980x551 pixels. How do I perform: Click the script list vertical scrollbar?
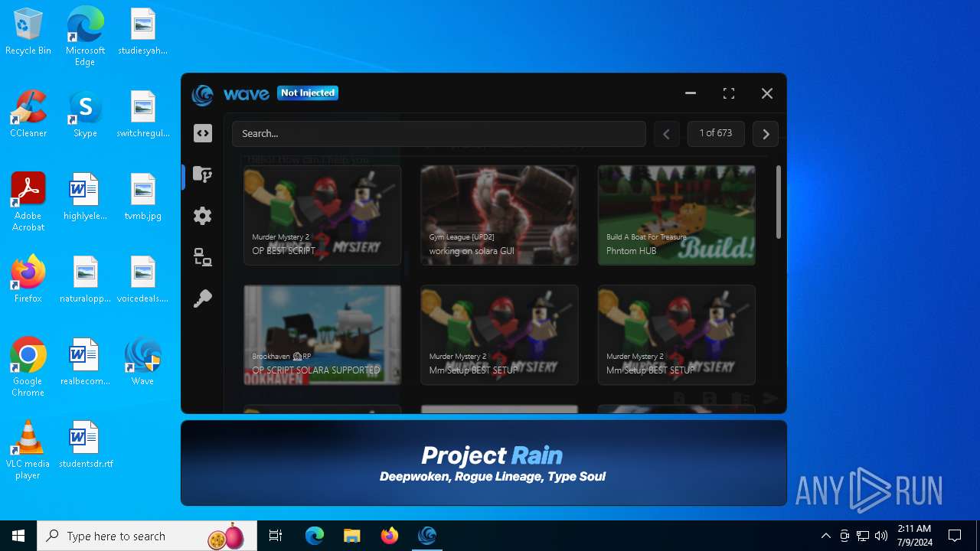point(779,203)
